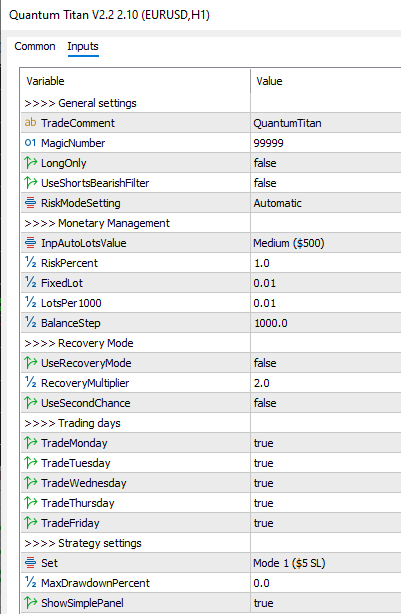Open the Set Mode 1 ($5 SL) dropdown
The height and width of the screenshot is (614, 401).
[326, 563]
